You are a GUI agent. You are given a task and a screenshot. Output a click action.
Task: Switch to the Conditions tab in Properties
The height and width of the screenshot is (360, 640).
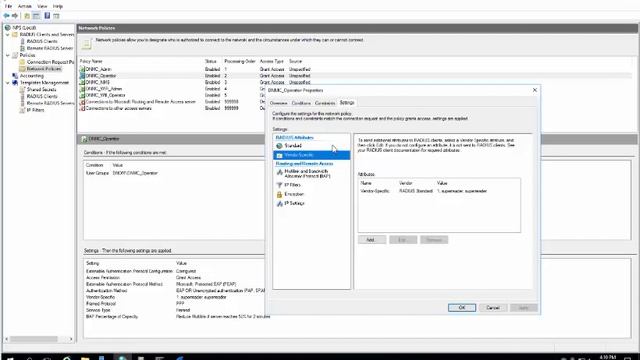coord(301,103)
